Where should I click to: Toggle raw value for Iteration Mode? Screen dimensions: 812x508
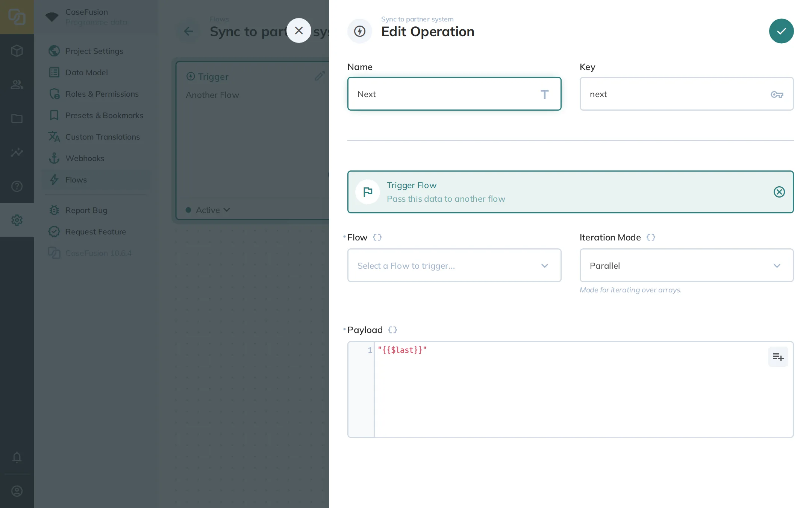(651, 237)
